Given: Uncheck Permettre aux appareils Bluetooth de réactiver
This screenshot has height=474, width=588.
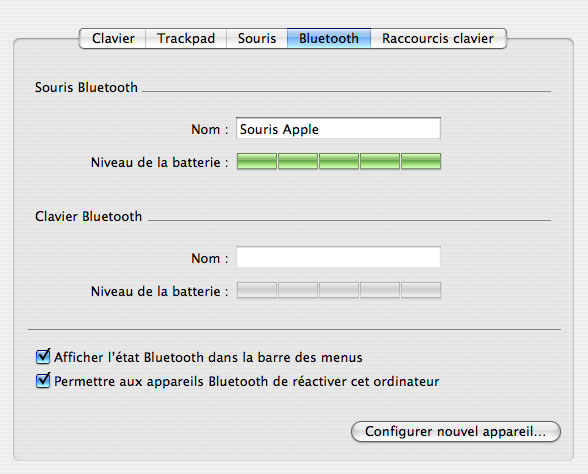Looking at the screenshot, I should (43, 381).
